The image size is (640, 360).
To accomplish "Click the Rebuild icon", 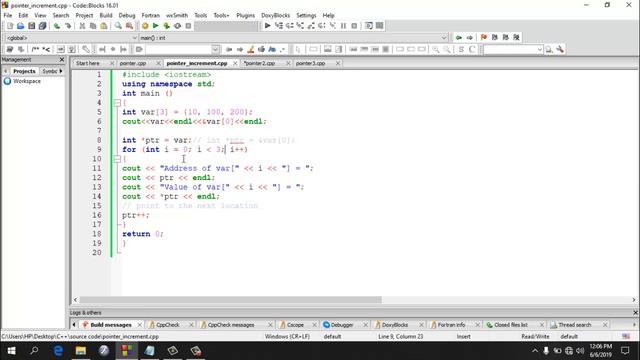I will tap(177, 26).
